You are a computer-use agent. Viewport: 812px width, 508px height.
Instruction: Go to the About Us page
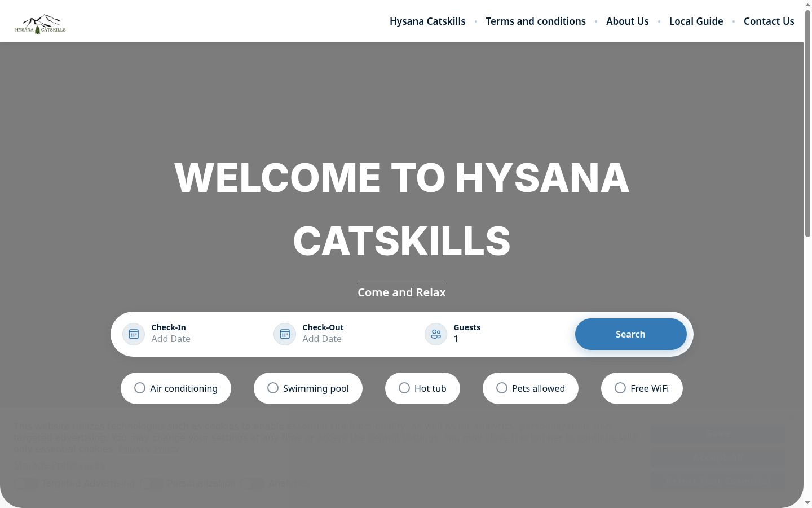click(628, 21)
